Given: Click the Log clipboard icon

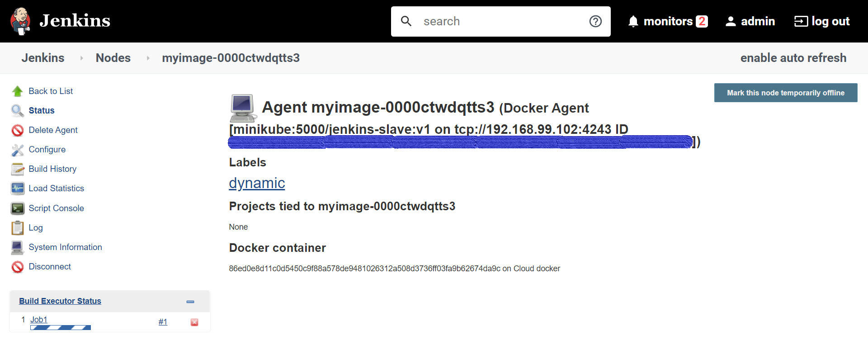Looking at the screenshot, I should click(x=18, y=228).
